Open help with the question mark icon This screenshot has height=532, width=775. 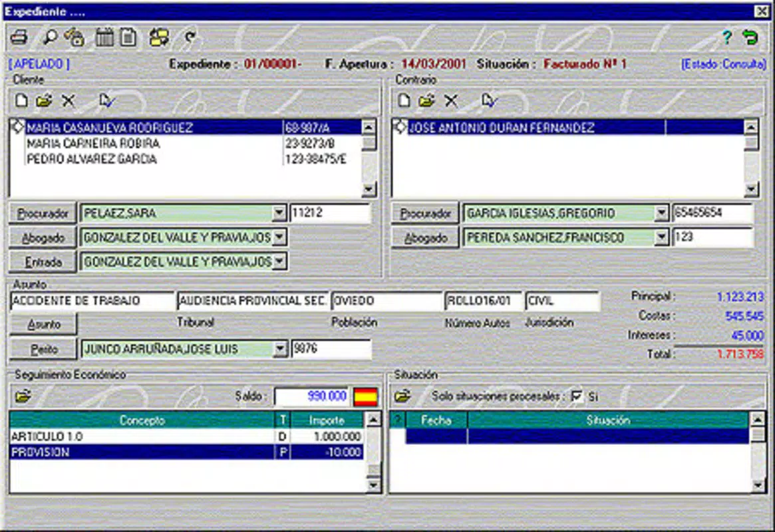coord(726,37)
